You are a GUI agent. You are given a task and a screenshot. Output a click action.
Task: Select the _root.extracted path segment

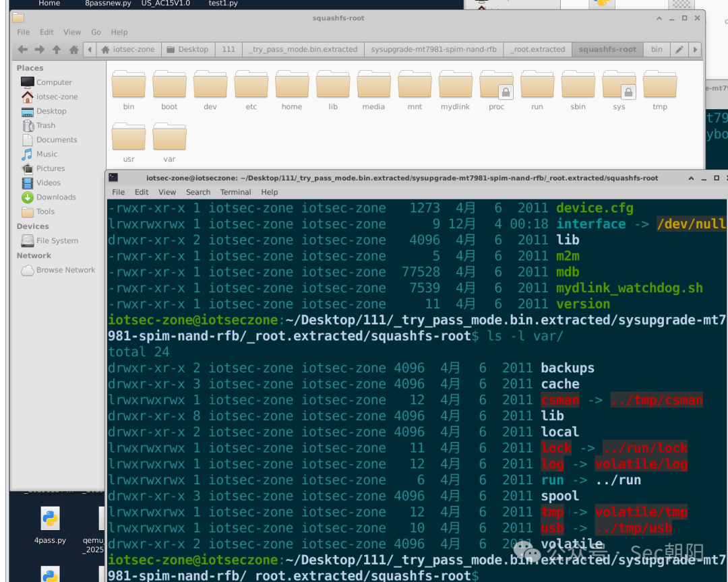click(538, 49)
